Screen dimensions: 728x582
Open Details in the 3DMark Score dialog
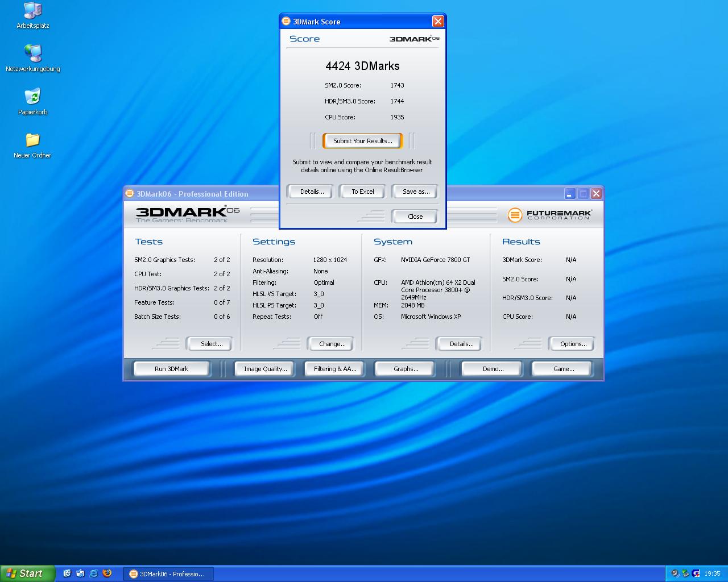312,192
